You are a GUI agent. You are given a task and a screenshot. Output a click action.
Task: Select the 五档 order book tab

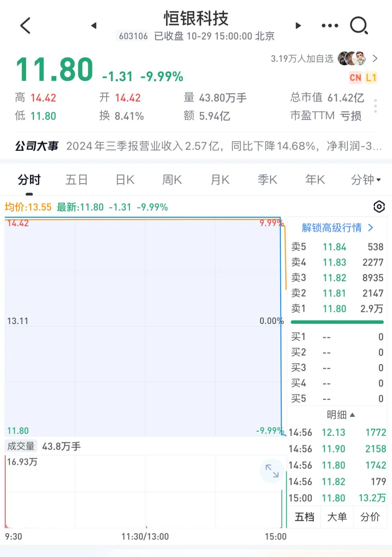[305, 517]
